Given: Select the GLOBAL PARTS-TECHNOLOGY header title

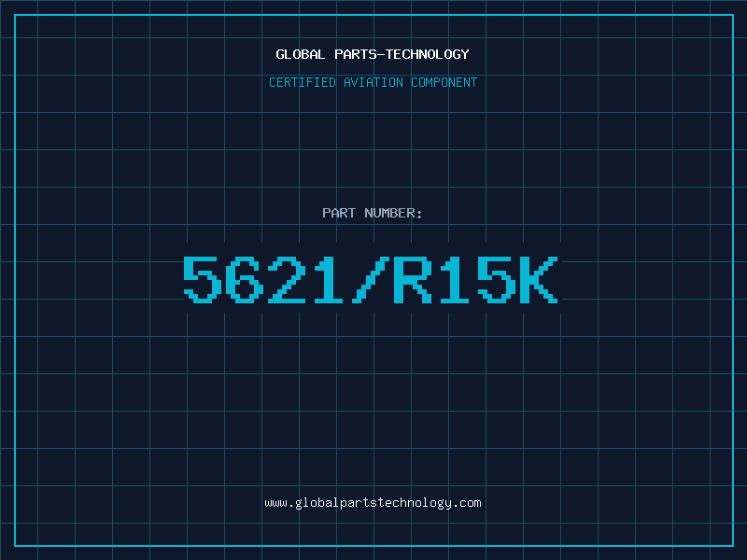Looking at the screenshot, I should coord(373,54).
